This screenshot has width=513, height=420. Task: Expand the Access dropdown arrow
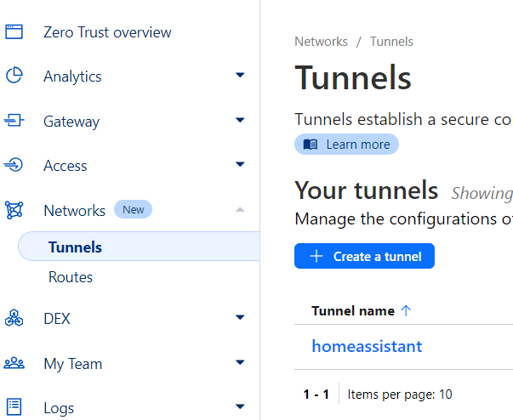pyautogui.click(x=240, y=165)
